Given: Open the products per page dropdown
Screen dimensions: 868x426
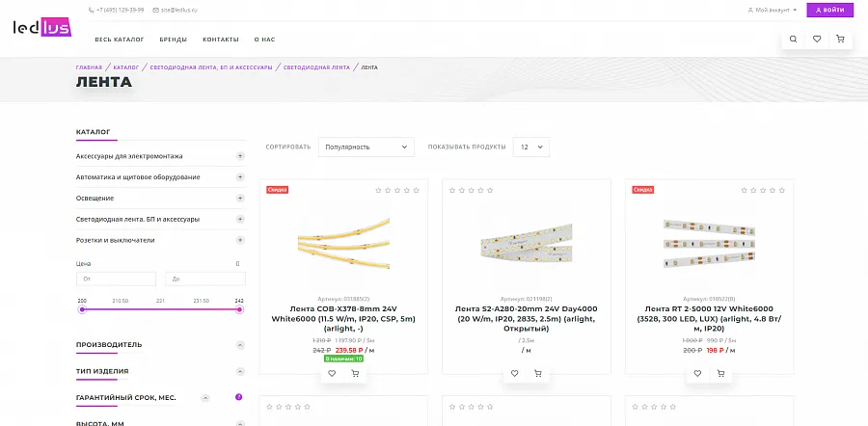Looking at the screenshot, I should 530,147.
